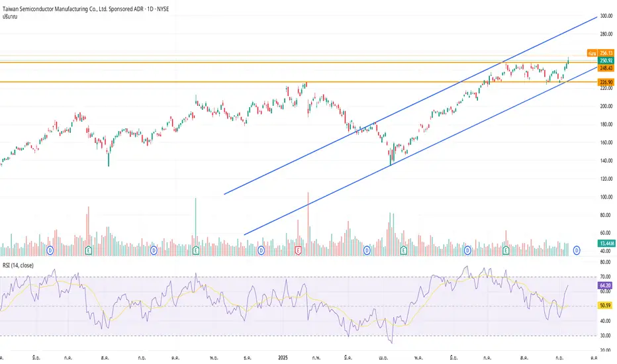
Task: Click the พ.ค. label on time axis
Action: click(418, 357)
